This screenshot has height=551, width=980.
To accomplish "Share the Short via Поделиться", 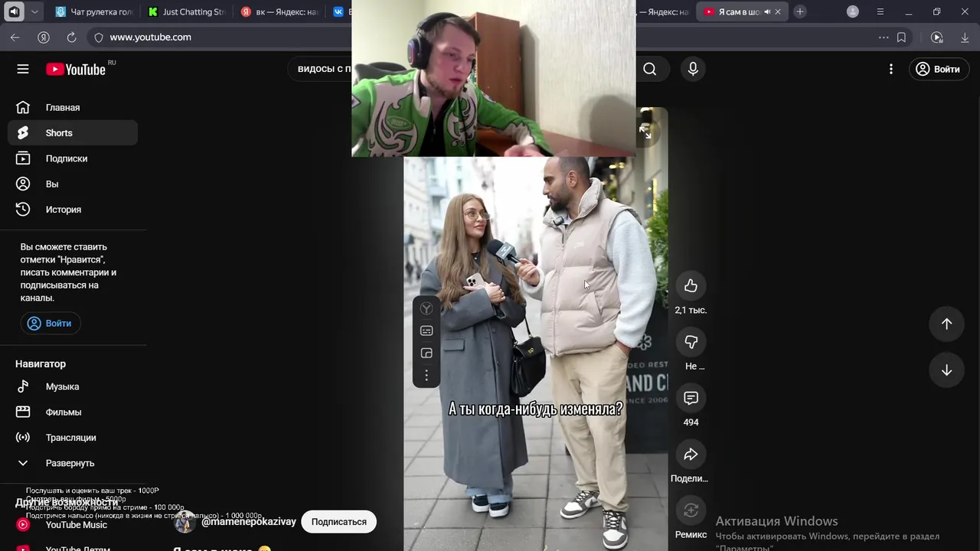I will pos(691,455).
